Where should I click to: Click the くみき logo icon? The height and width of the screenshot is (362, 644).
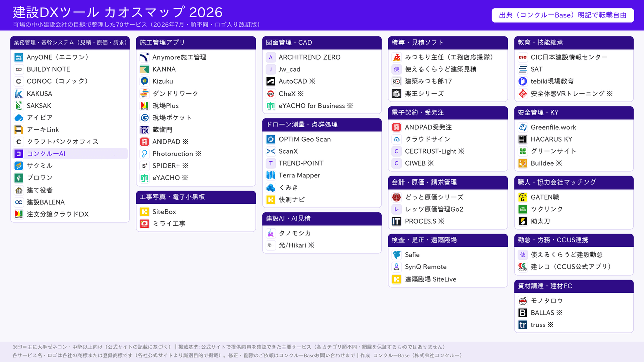pos(271,188)
